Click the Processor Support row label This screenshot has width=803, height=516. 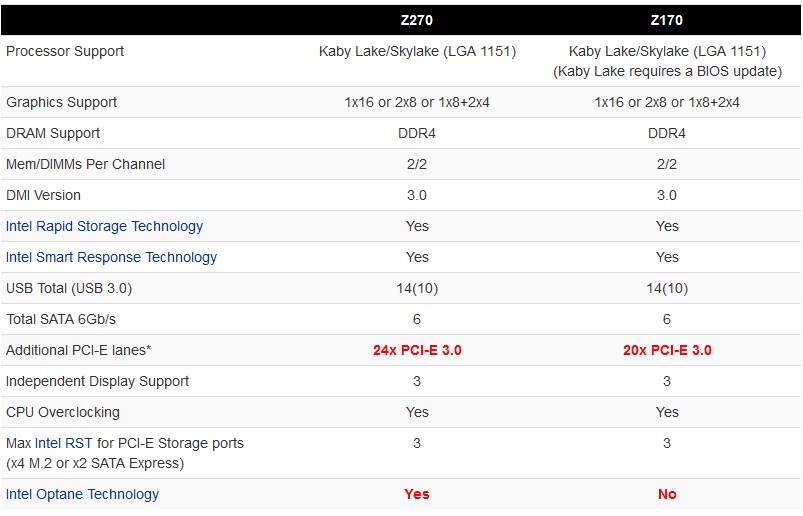(65, 51)
